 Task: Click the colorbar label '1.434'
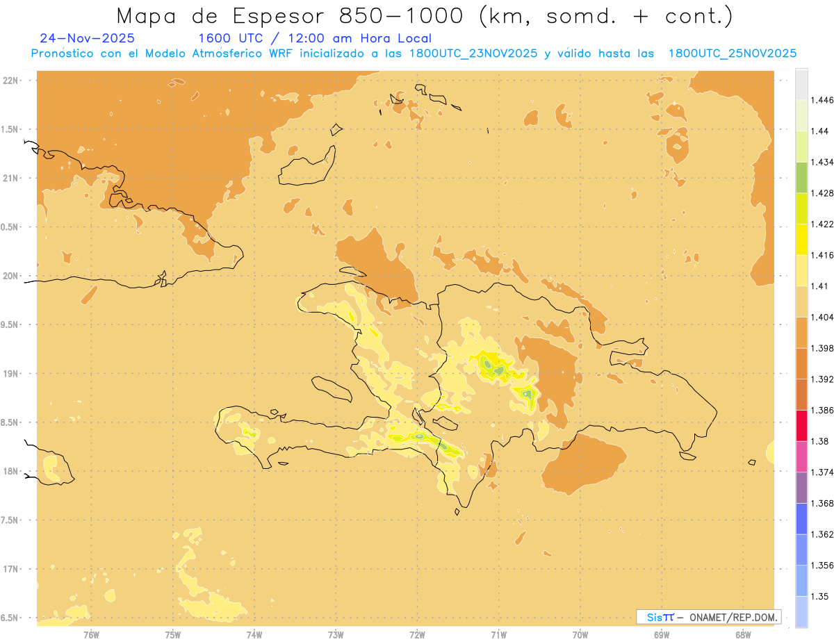pos(822,162)
